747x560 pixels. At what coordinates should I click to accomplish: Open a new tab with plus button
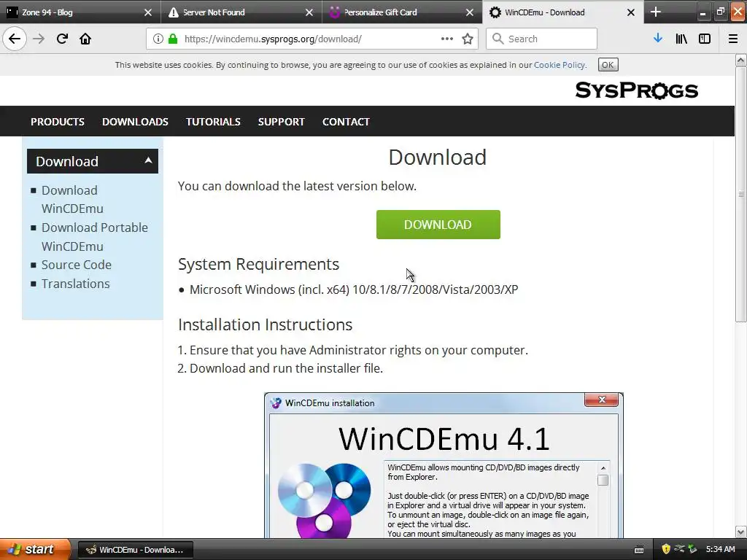click(656, 12)
